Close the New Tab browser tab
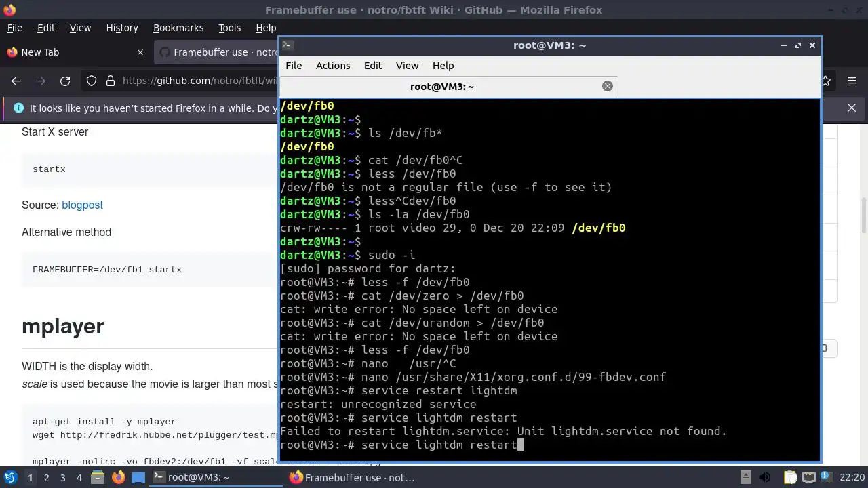Viewport: 868px width, 488px height. coord(140,52)
